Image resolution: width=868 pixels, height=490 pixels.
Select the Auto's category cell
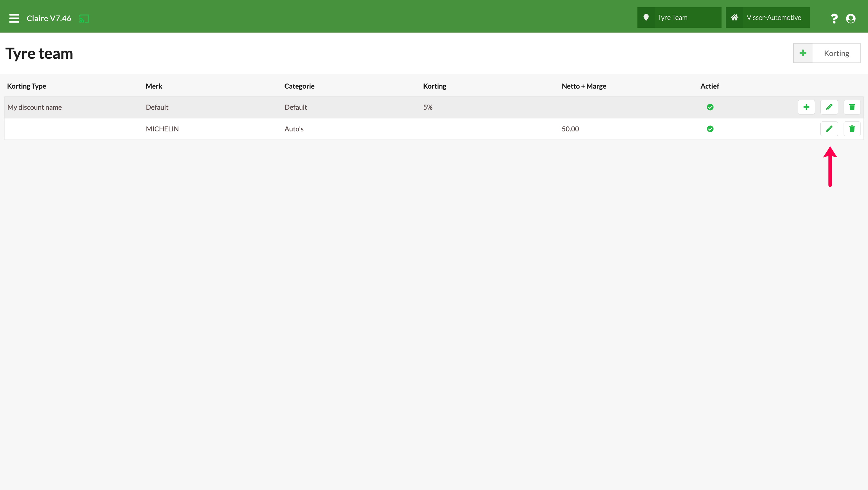pos(294,129)
